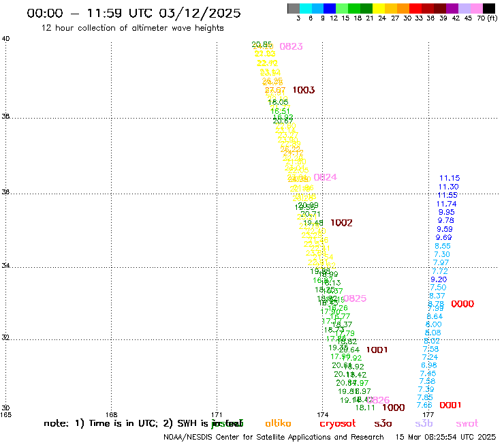Click the red cryosat time marker 0000

pos(462,304)
